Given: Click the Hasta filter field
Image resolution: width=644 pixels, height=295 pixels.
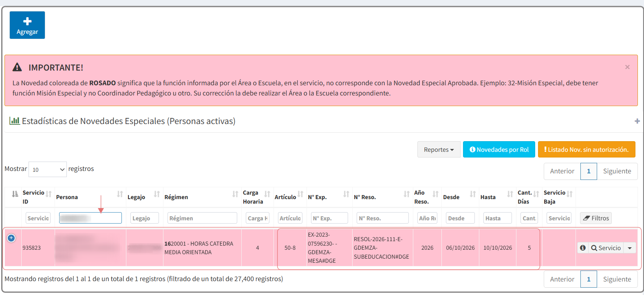Looking at the screenshot, I should pos(498,218).
